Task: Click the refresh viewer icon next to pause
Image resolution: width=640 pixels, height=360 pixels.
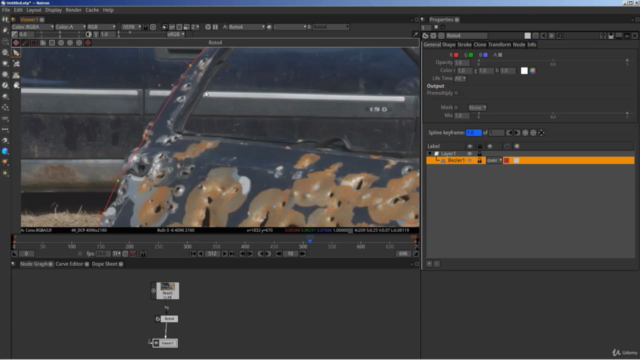Action: pyautogui.click(x=208, y=27)
